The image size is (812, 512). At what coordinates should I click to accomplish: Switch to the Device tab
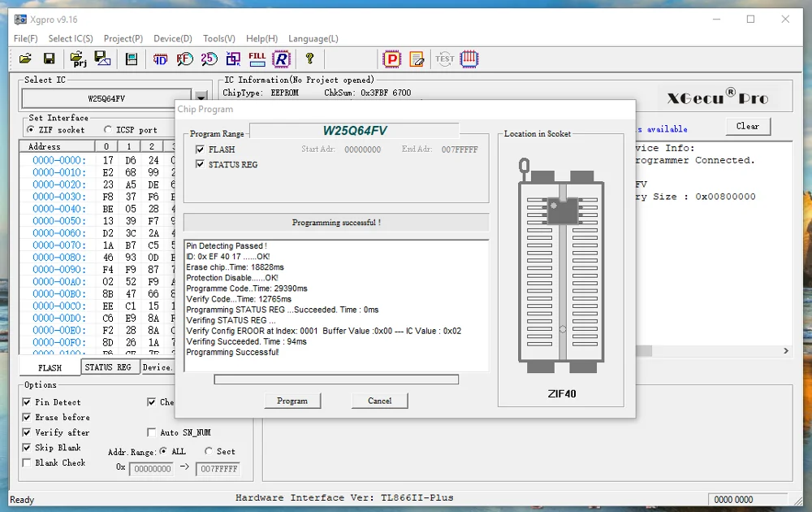(158, 367)
